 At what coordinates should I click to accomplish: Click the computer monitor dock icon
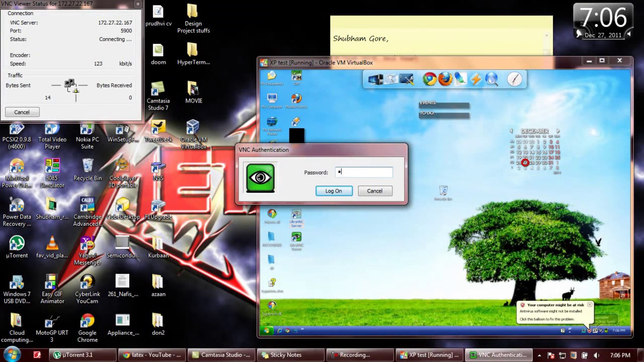pos(375,79)
